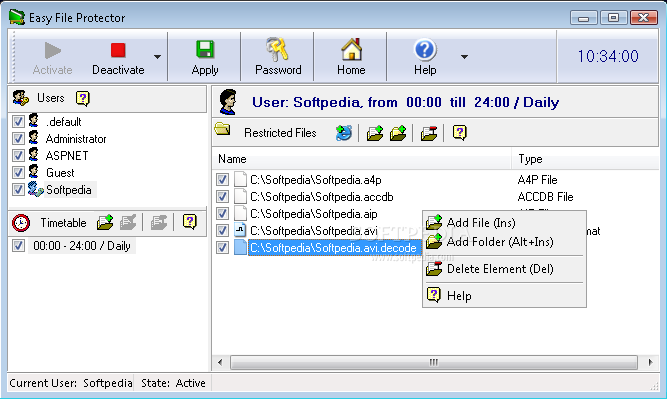Click the Activate play icon
Viewport: 667px width, 399px height.
[52, 51]
